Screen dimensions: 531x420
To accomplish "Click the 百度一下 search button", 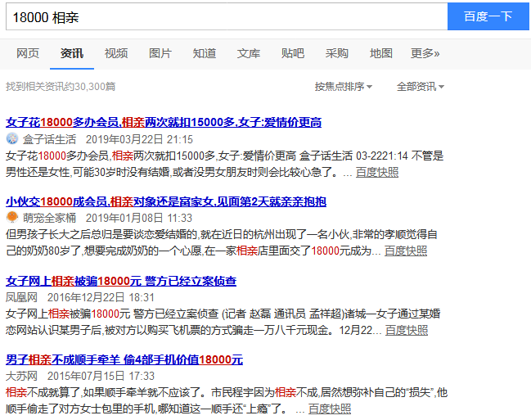I will pos(488,16).
